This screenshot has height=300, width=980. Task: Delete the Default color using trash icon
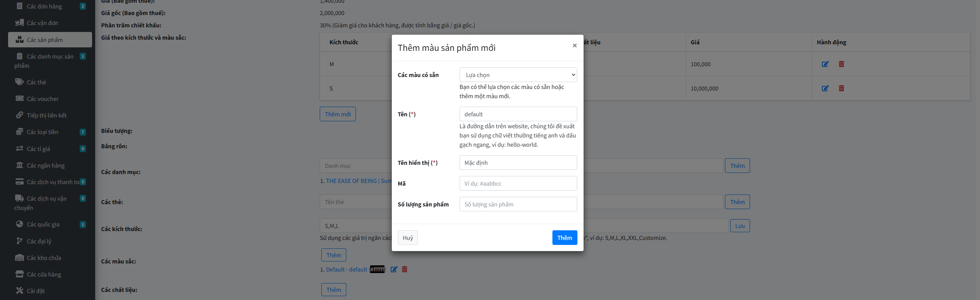(404, 270)
